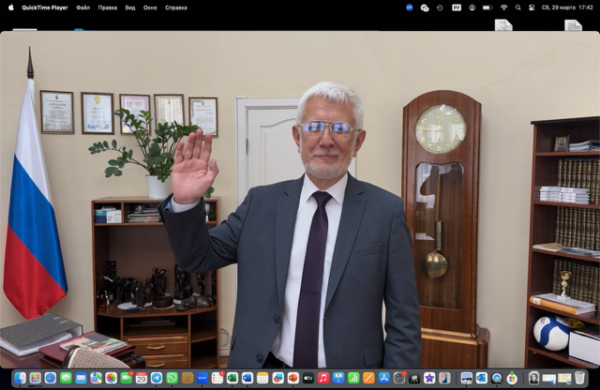Open the РУ keyboard input source menu
Screen dimensions: 600x390
pyautogui.click(x=457, y=7)
